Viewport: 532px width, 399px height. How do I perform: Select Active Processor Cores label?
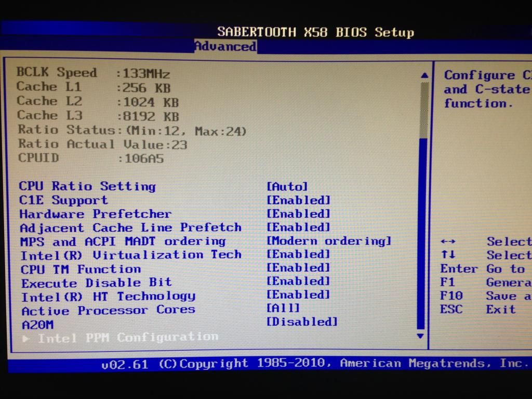pos(109,311)
